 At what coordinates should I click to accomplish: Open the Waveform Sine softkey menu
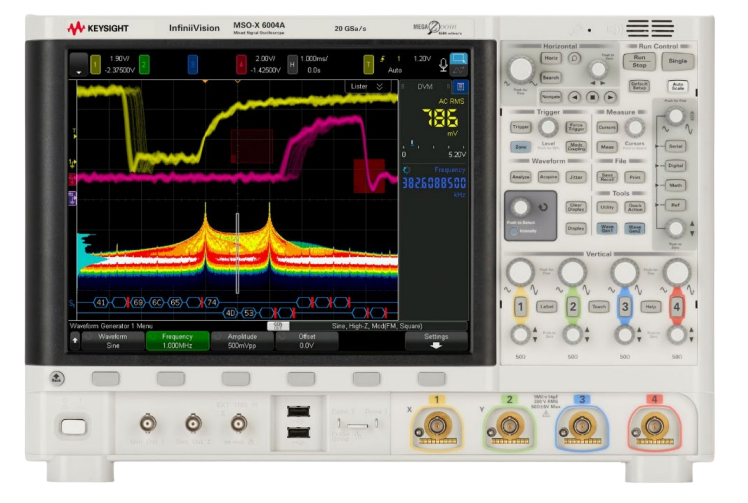click(x=113, y=341)
